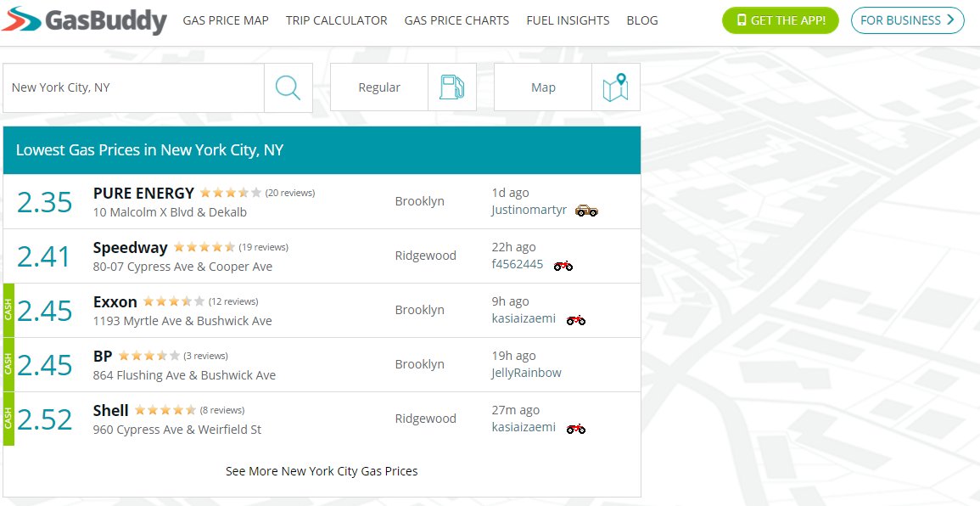The height and width of the screenshot is (506, 980).
Task: Click the magnifying glass search icon
Action: 288,87
